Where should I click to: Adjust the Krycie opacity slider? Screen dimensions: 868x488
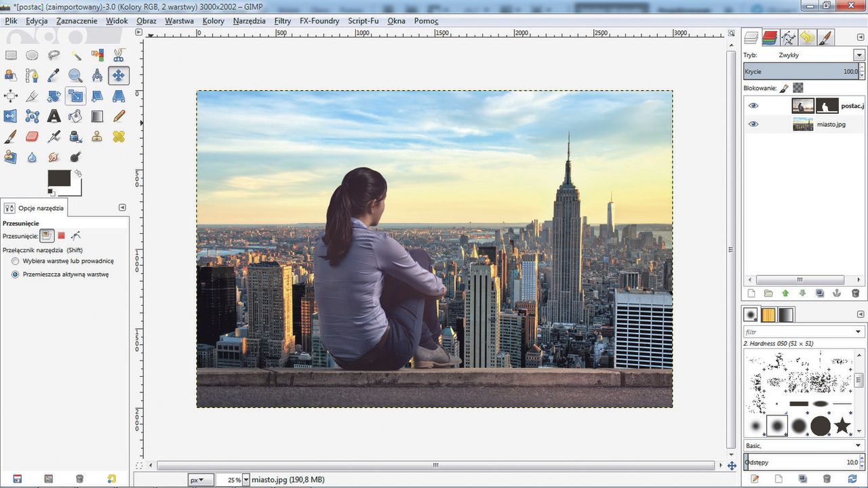800,71
